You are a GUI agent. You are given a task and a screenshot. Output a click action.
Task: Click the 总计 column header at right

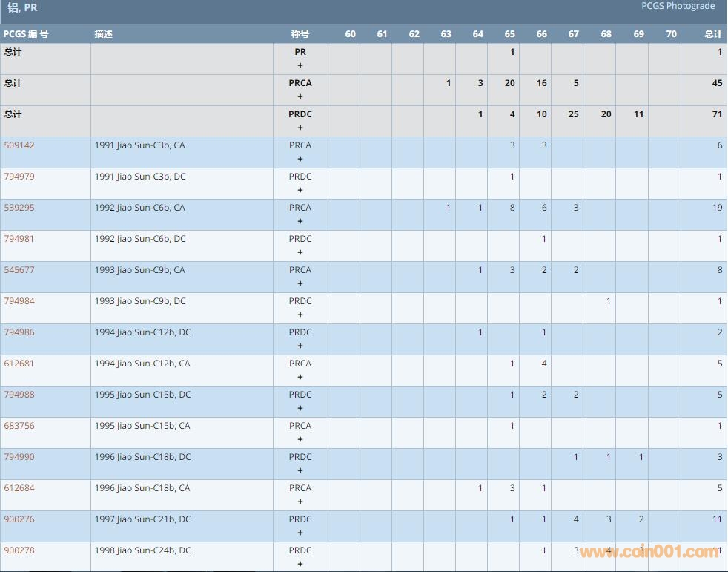point(712,34)
